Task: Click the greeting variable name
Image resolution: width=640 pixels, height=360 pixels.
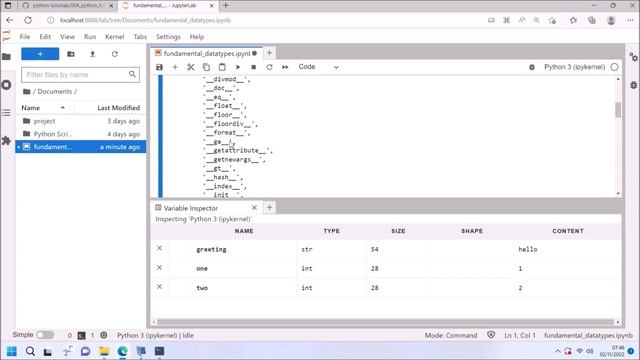Action: click(211, 249)
